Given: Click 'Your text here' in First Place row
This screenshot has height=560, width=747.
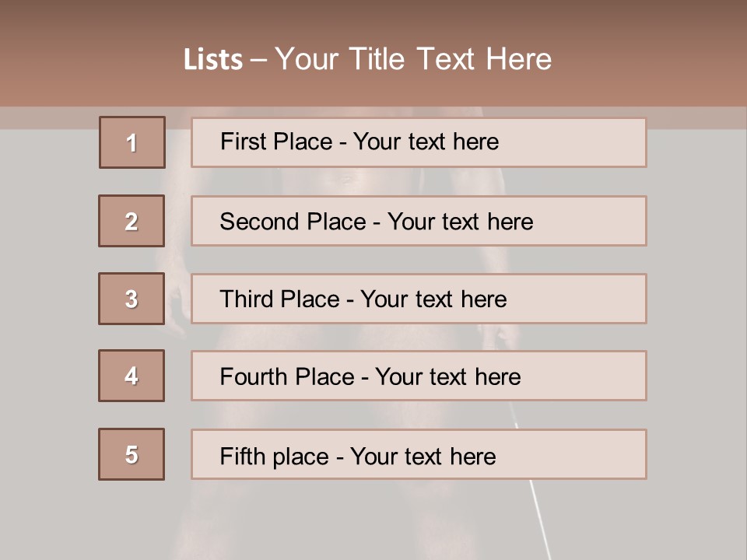Looking at the screenshot, I should pos(426,142).
